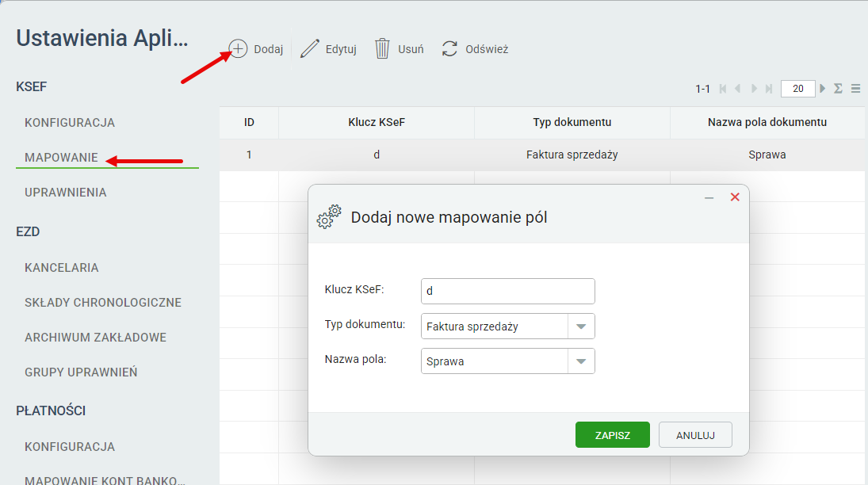Image resolution: width=868 pixels, height=485 pixels.
Task: Open the Mapowanie menu item
Action: pyautogui.click(x=61, y=158)
